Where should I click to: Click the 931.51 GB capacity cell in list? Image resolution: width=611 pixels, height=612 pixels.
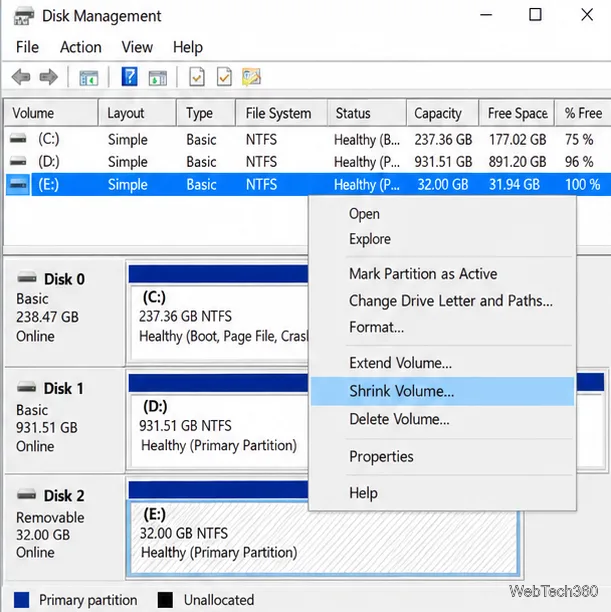pyautogui.click(x=443, y=162)
